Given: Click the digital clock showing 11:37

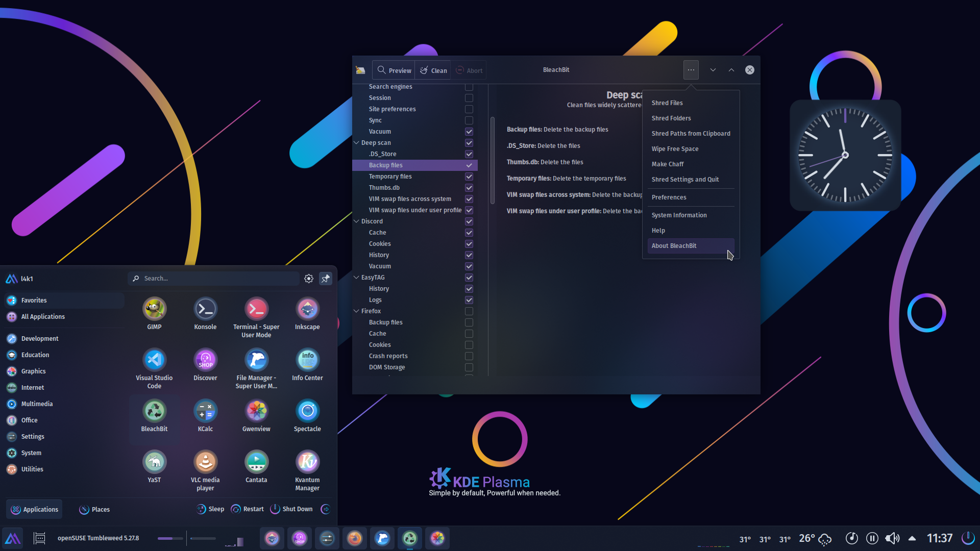Looking at the screenshot, I should (x=940, y=538).
